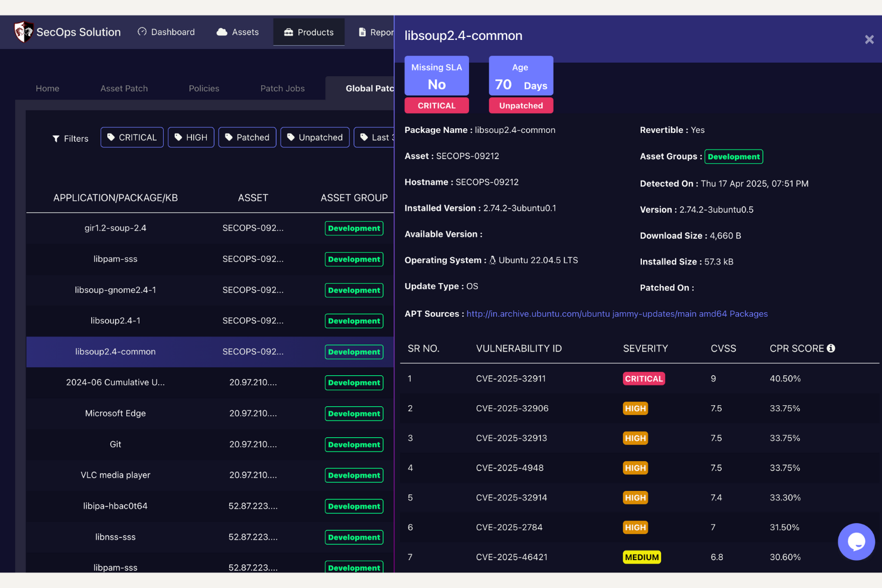Expand the Filters options
The width and height of the screenshot is (882, 588).
[x=70, y=138]
